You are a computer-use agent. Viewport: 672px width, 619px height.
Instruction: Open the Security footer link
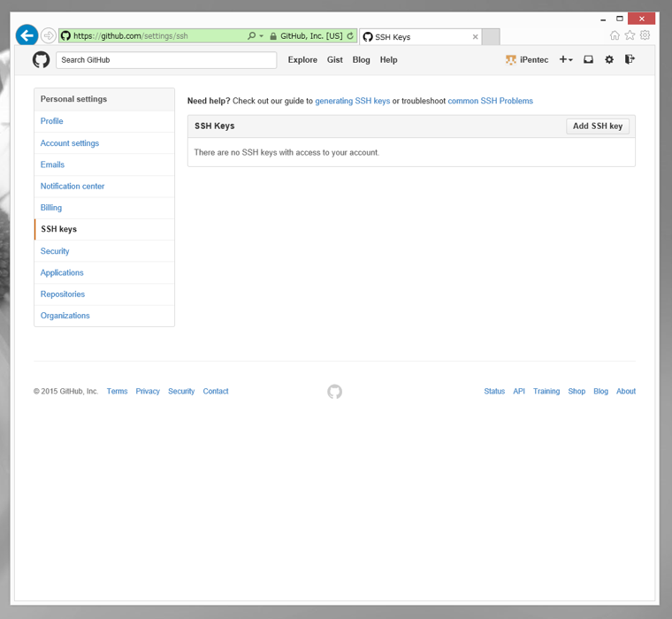point(181,391)
